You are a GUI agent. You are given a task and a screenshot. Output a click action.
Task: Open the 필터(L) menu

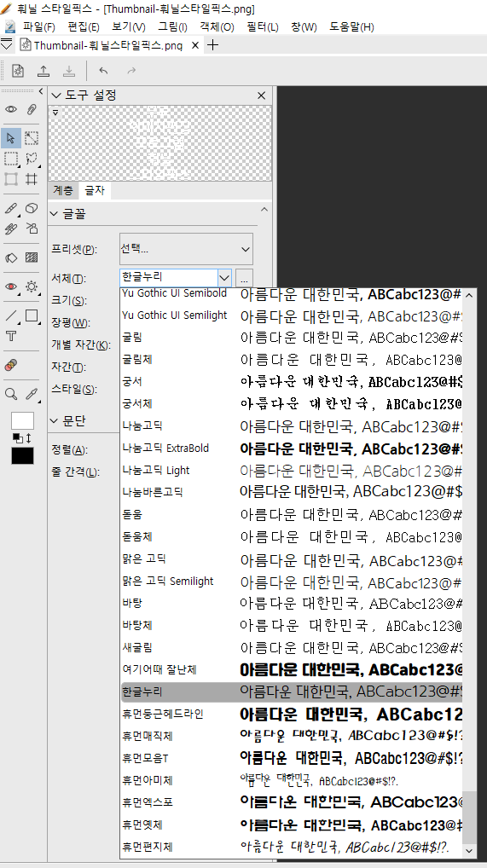pos(263,26)
